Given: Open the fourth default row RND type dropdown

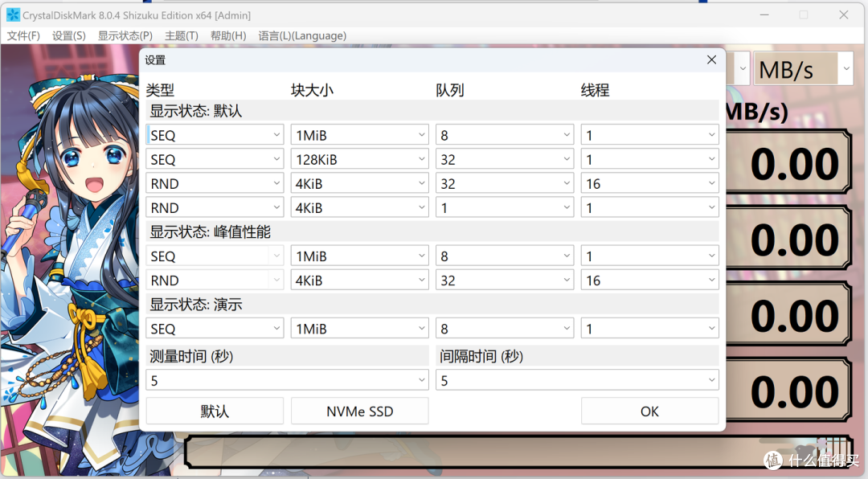Looking at the screenshot, I should (215, 207).
